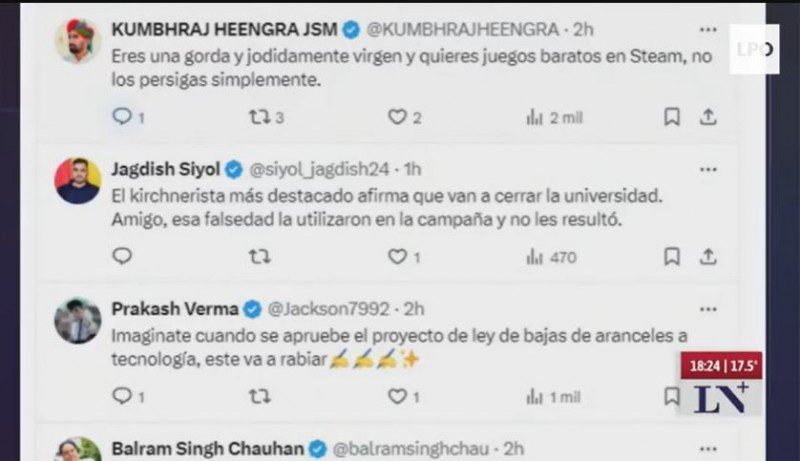
Task: Share the KUMBHRAJ HEENGRA JSM tweet
Action: point(708,117)
